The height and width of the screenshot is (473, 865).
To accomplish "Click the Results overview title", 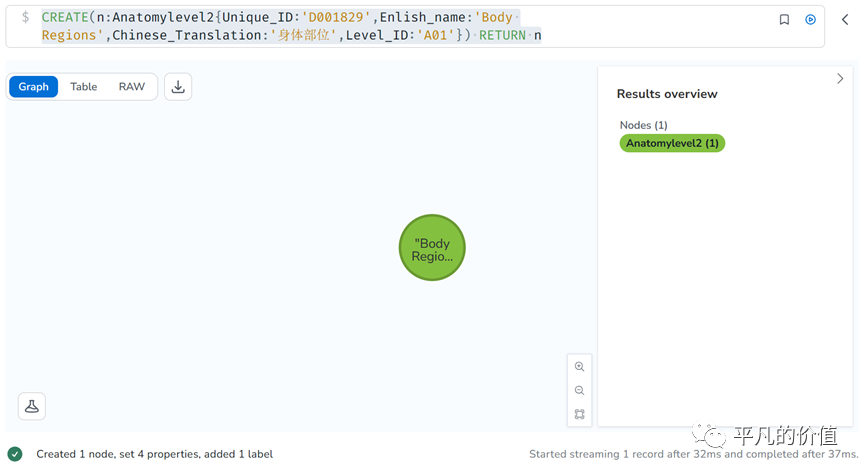I will click(x=667, y=94).
